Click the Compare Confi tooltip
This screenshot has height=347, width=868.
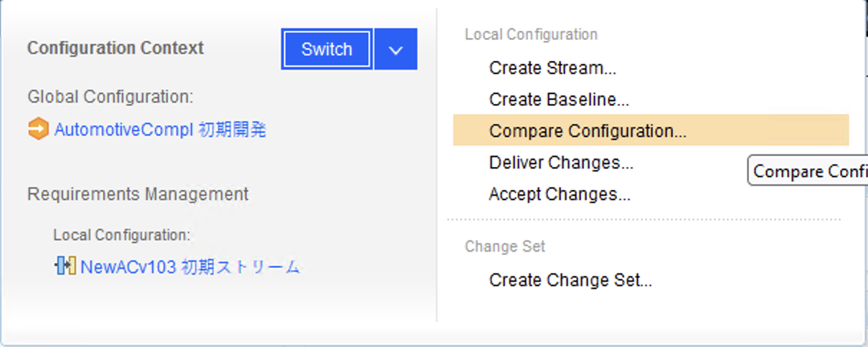[x=808, y=171]
